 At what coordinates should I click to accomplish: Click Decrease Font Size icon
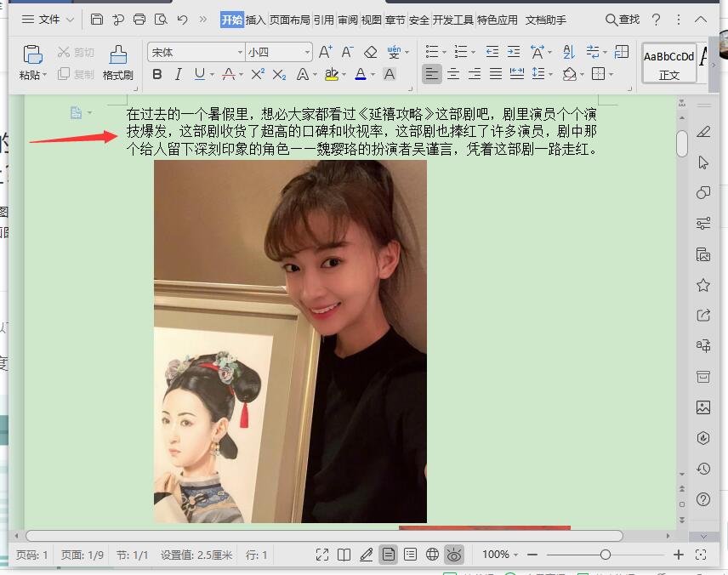click(x=347, y=52)
